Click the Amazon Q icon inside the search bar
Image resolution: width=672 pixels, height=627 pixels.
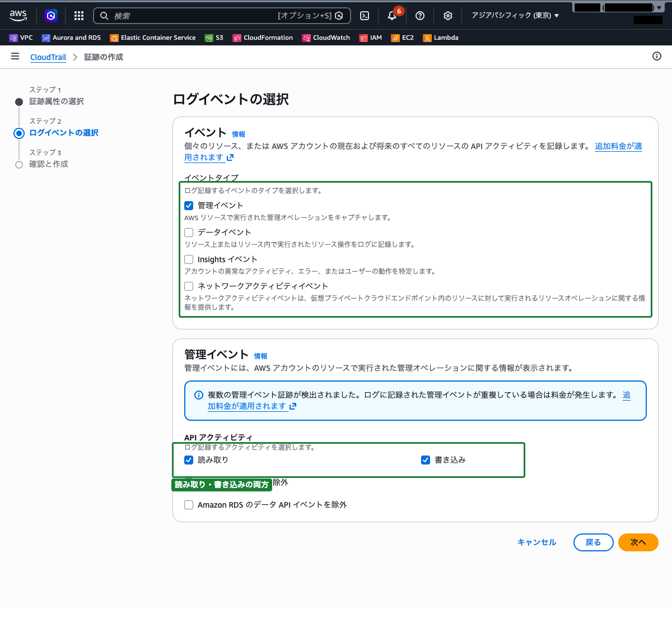[339, 16]
